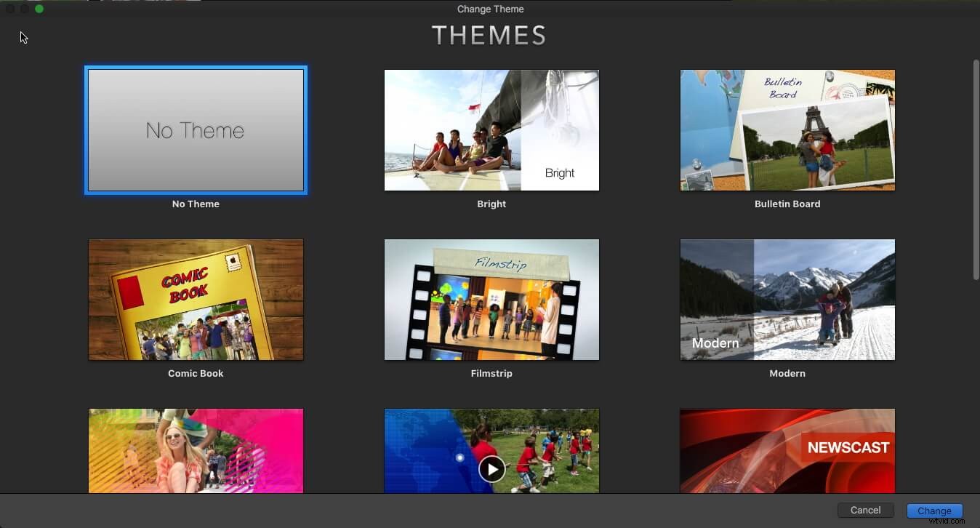Play the preview of the blue globe theme

click(x=491, y=468)
